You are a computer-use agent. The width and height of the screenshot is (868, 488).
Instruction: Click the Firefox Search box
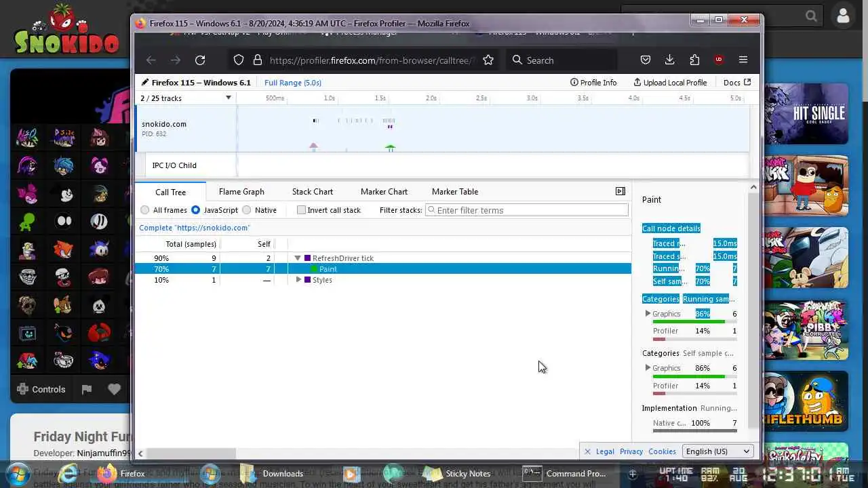(x=561, y=60)
